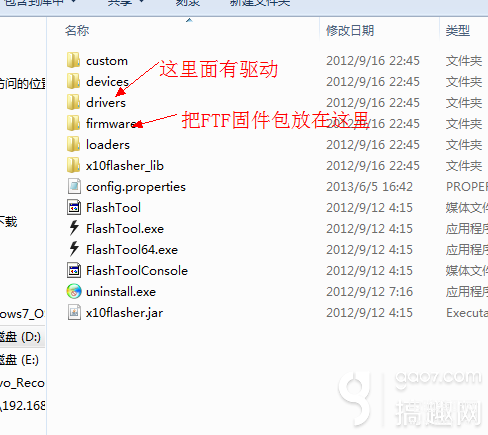The width and height of the screenshot is (488, 435).
Task: Select the x10flasher_lib folder icon
Action: coord(73,165)
